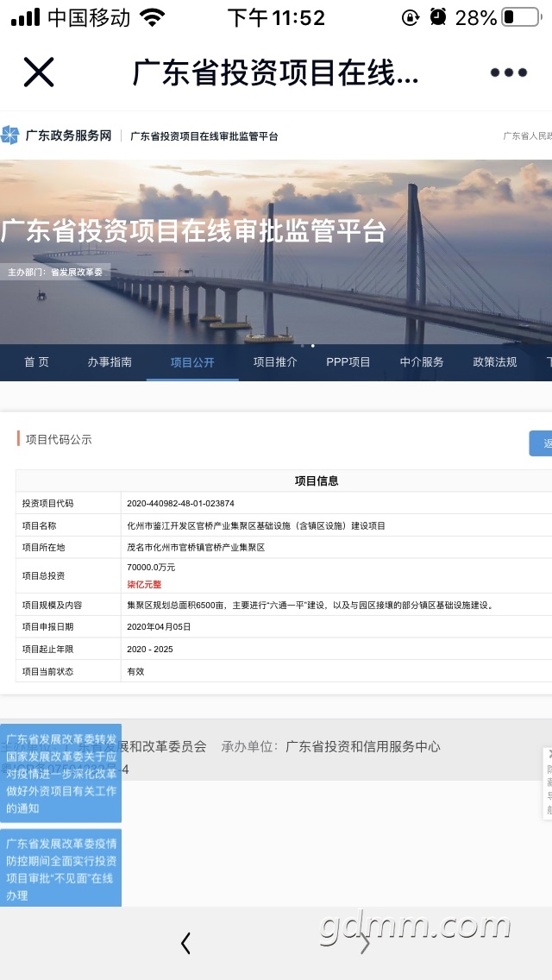Tap the Wi-Fi icon in status bar
The width and height of the screenshot is (552, 980).
(152, 17)
